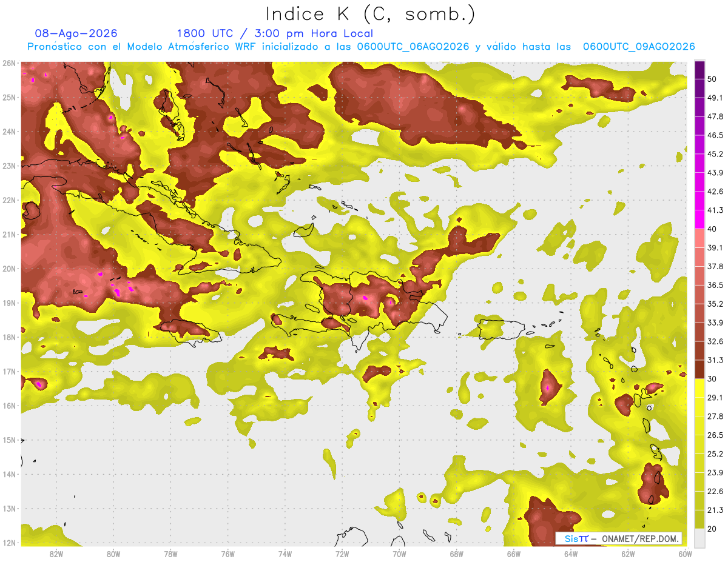
Task: Click the colorbar value "49.1"
Action: (x=715, y=98)
